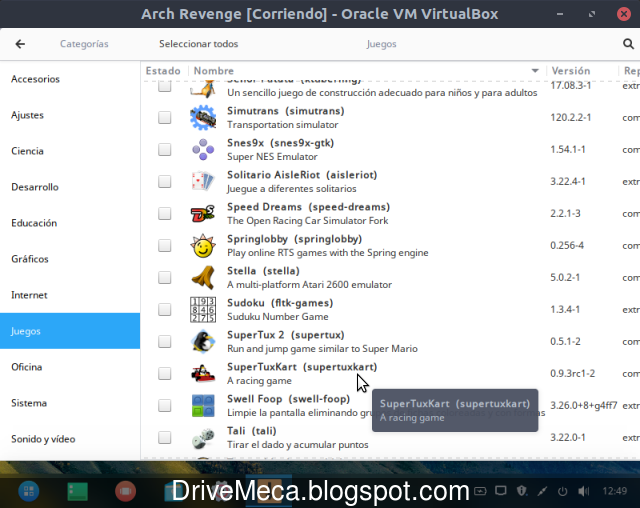Click the Solitario AisleRiot cards icon
The width and height of the screenshot is (640, 508).
(203, 181)
